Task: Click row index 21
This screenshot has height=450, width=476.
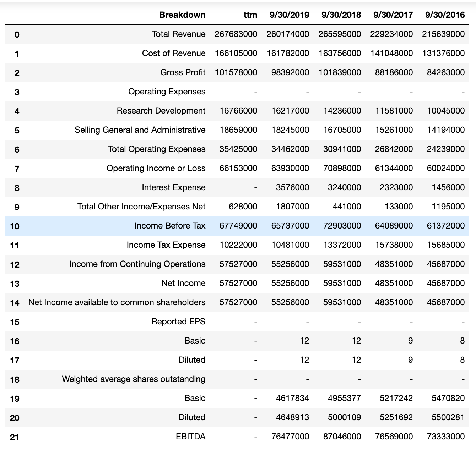Action: point(15,437)
